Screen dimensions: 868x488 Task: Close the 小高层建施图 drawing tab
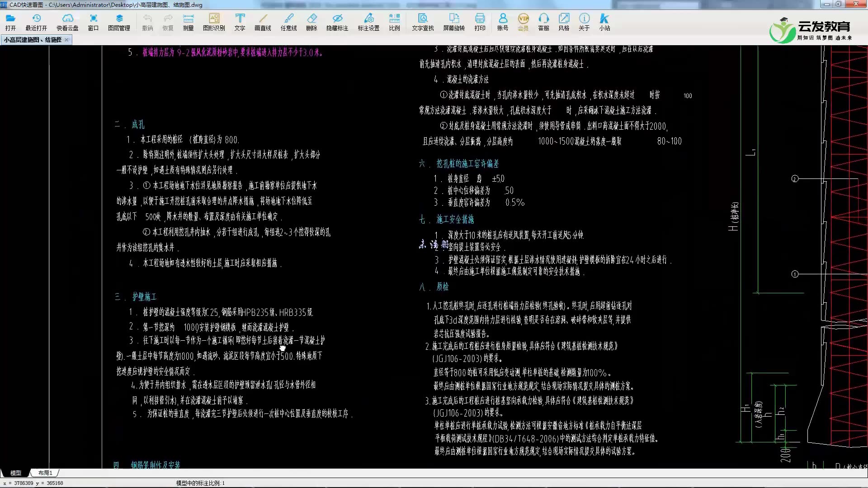pyautogui.click(x=66, y=40)
